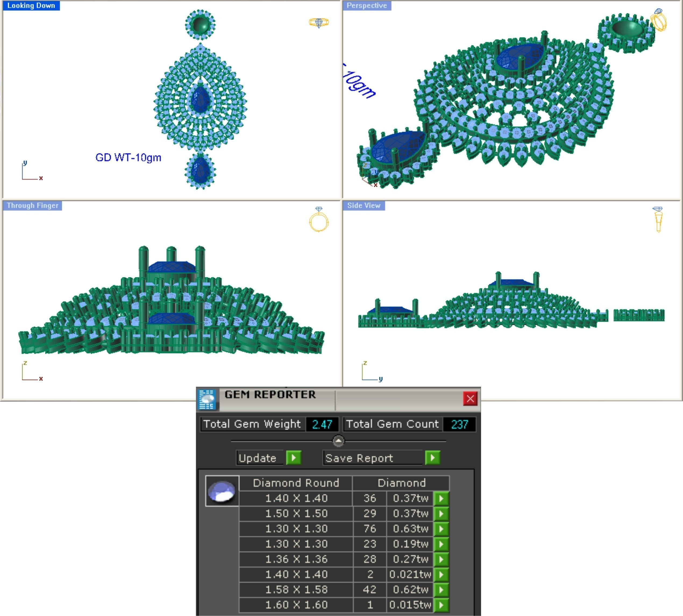Click the green Update arrow button

294,458
